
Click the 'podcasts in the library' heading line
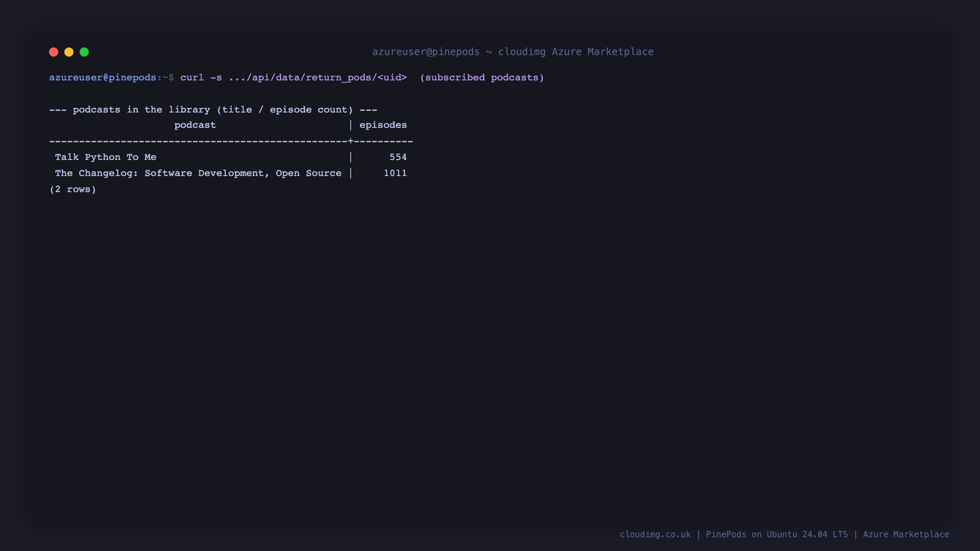tap(213, 109)
